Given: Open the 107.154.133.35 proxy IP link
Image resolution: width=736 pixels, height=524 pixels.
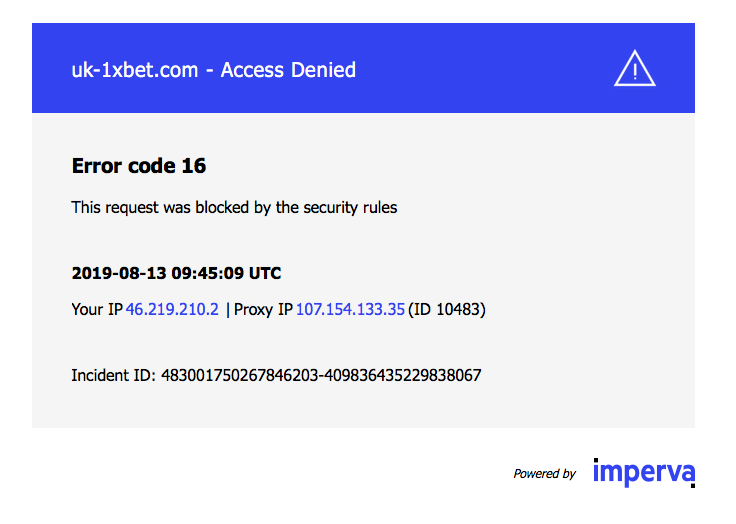Looking at the screenshot, I should pyautogui.click(x=350, y=309).
